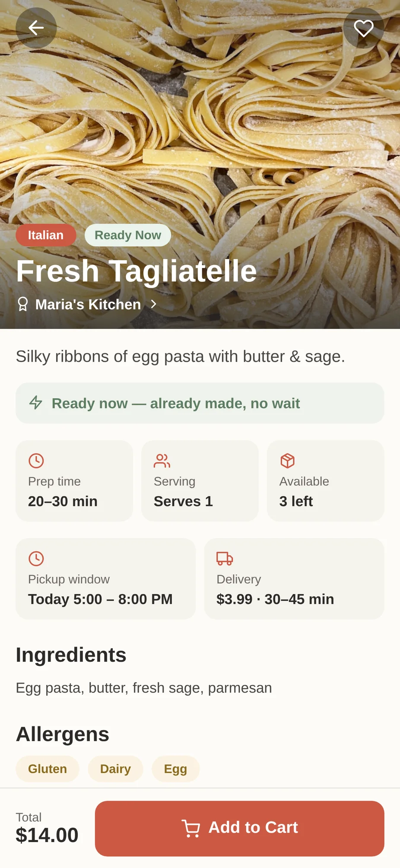The height and width of the screenshot is (868, 400).
Task: Click the lightning bolt ready-now icon
Action: 36,402
